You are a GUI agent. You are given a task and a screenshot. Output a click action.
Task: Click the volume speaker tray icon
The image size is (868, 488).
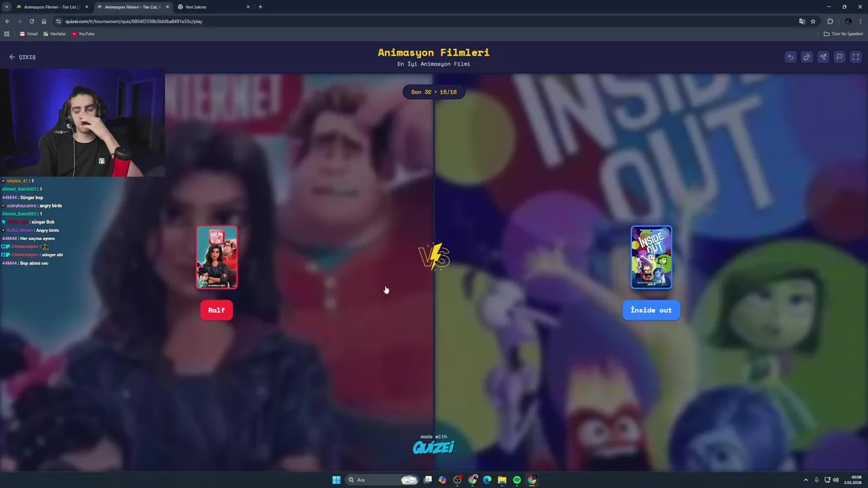click(x=835, y=480)
